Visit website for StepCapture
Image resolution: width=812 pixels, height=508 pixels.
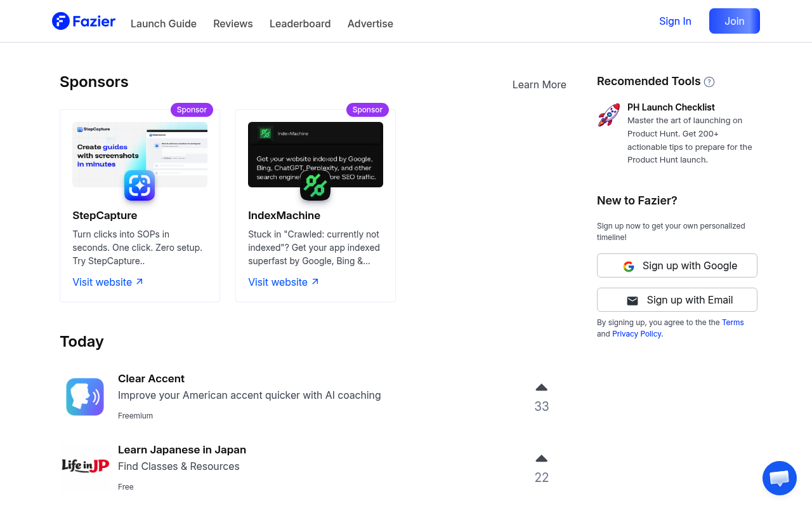click(x=108, y=282)
